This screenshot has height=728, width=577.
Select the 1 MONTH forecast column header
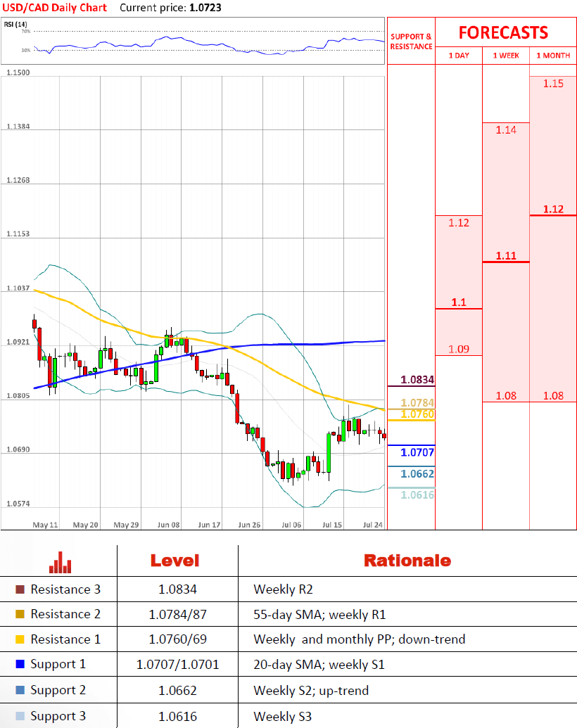pos(553,56)
